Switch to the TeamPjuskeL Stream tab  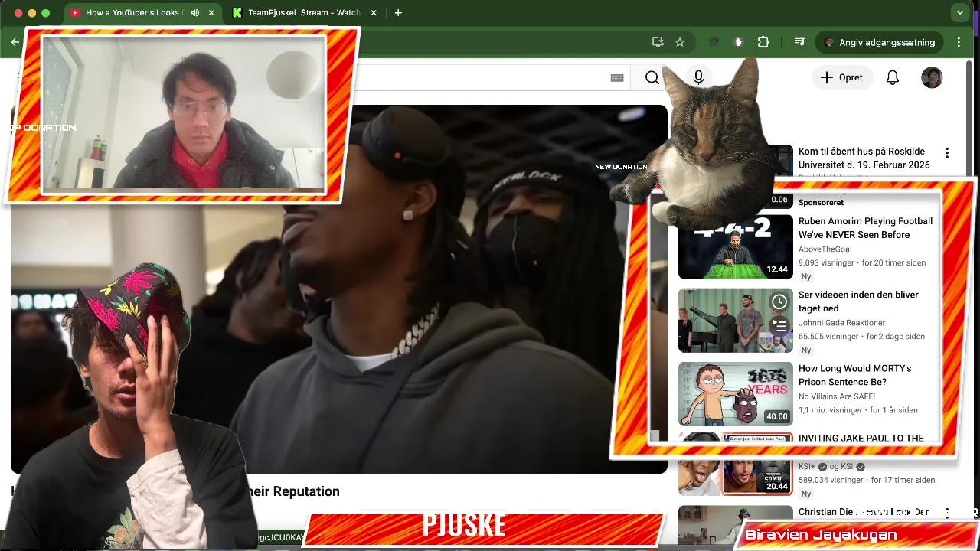[x=303, y=13]
